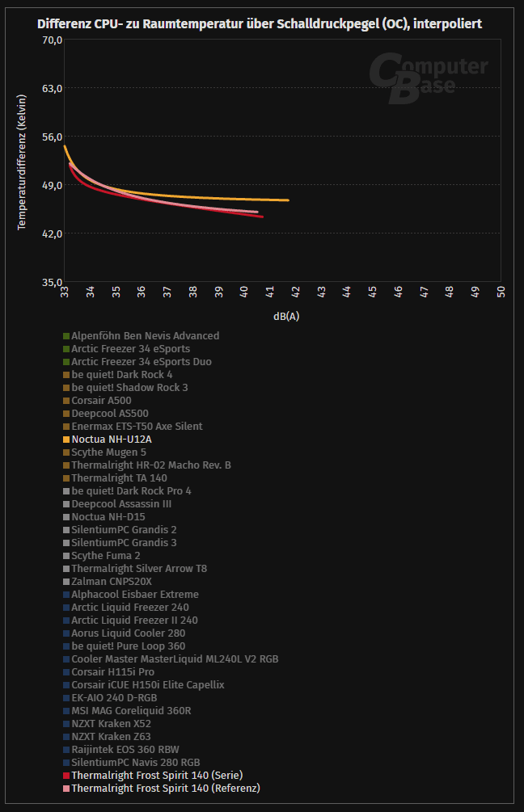Click the chart title text
524x812 pixels.
260,23
